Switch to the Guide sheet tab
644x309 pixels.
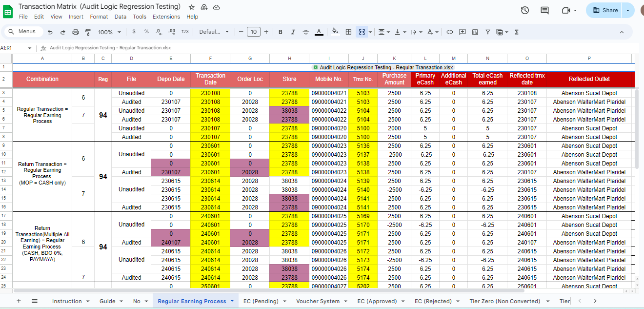107,301
